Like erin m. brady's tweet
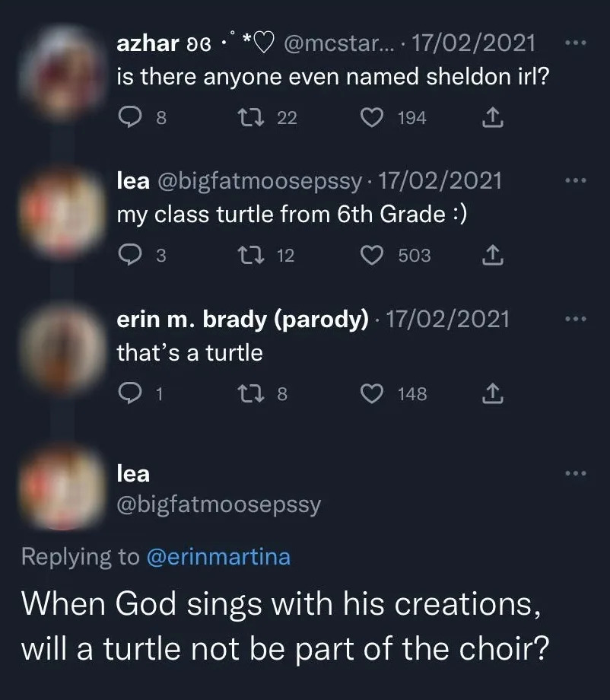The width and height of the screenshot is (610, 700). pyautogui.click(x=371, y=393)
